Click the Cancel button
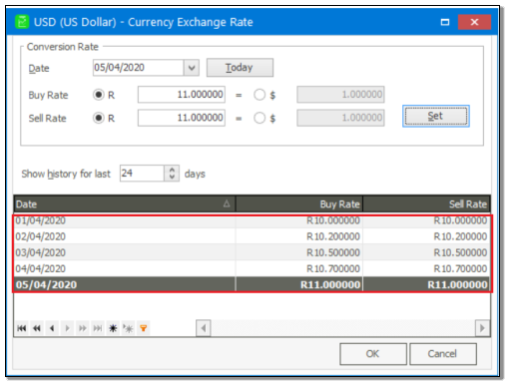513x389 pixels. coord(443,354)
